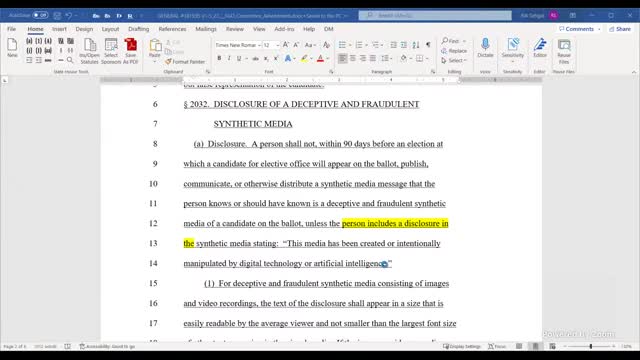The width and height of the screenshot is (640, 360).
Task: Toggle the AutoSave switch
Action: coord(40,15)
